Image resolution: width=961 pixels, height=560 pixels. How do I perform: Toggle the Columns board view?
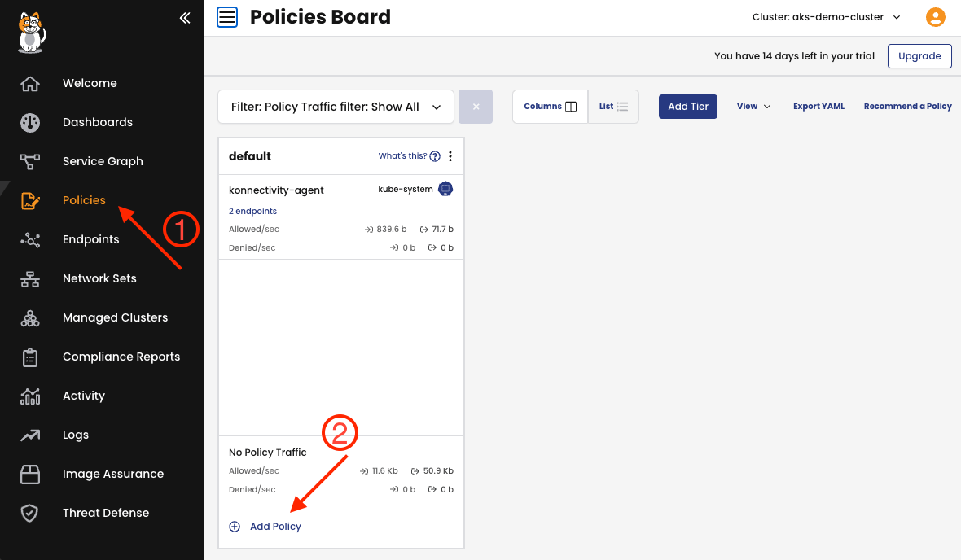[x=551, y=107]
